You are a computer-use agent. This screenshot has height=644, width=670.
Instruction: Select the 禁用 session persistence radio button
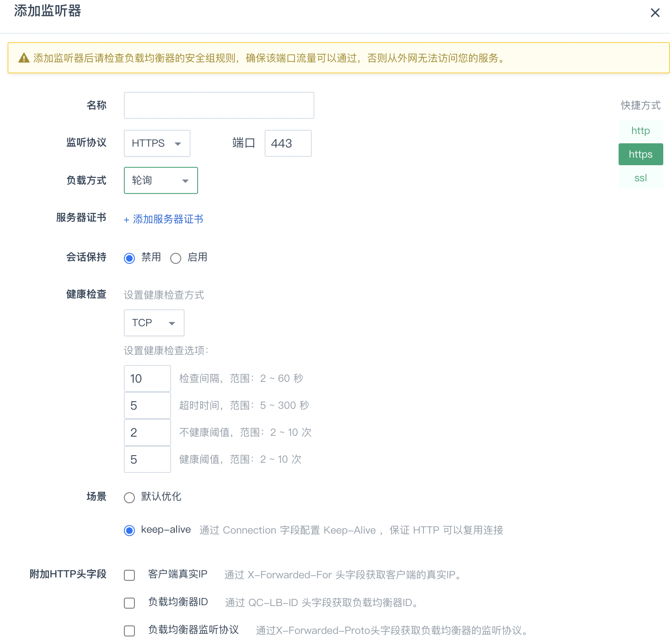point(129,258)
